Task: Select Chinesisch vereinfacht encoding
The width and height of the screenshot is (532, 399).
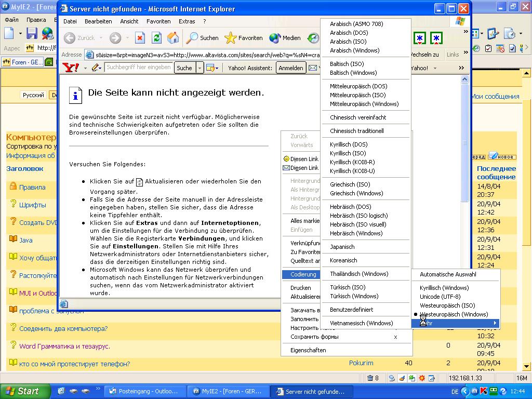Action: click(358, 117)
